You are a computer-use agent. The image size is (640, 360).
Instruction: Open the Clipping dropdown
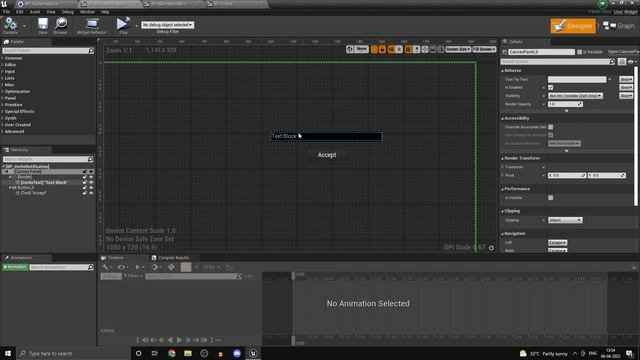[x=565, y=220]
